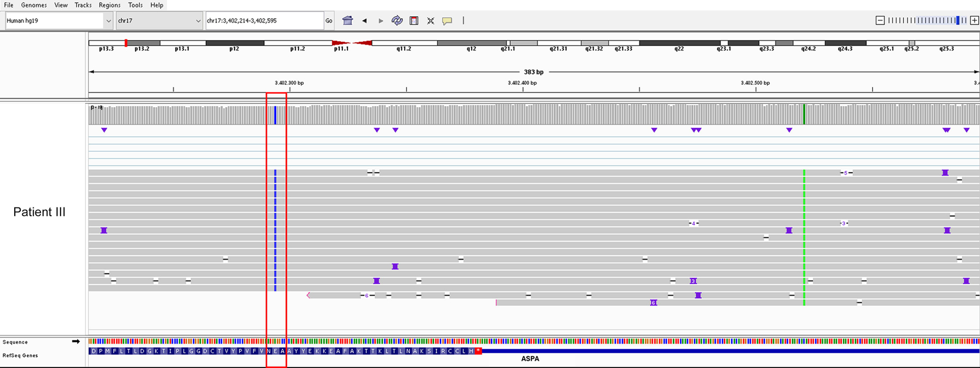Click the blue mismatch base in top read
This screenshot has height=368, width=980.
275,173
